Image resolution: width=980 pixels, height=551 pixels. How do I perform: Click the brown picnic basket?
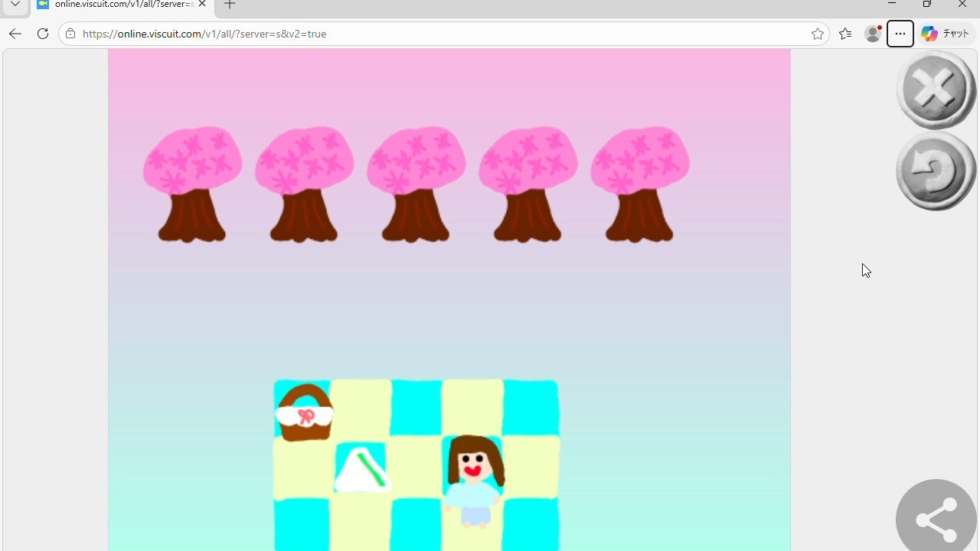[x=305, y=414]
